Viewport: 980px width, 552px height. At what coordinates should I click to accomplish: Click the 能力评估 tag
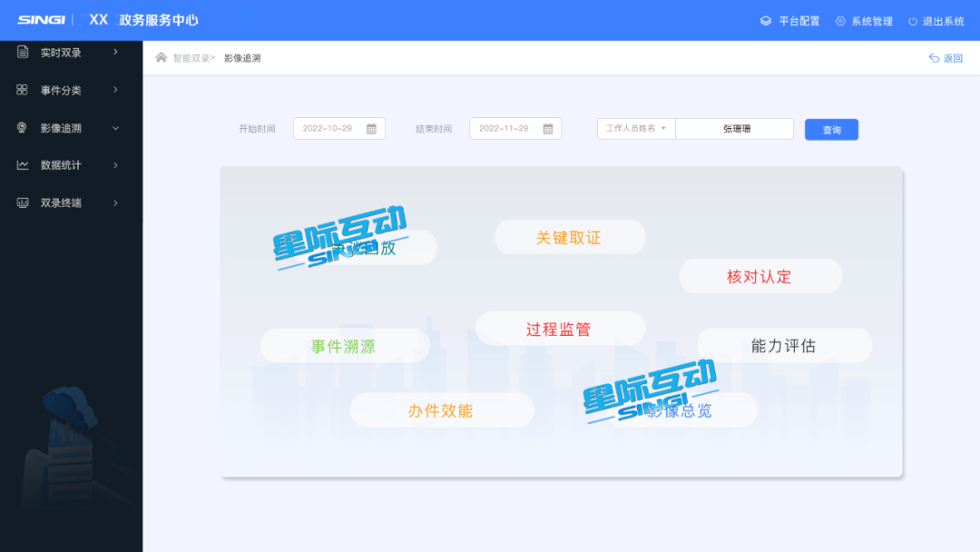click(783, 346)
